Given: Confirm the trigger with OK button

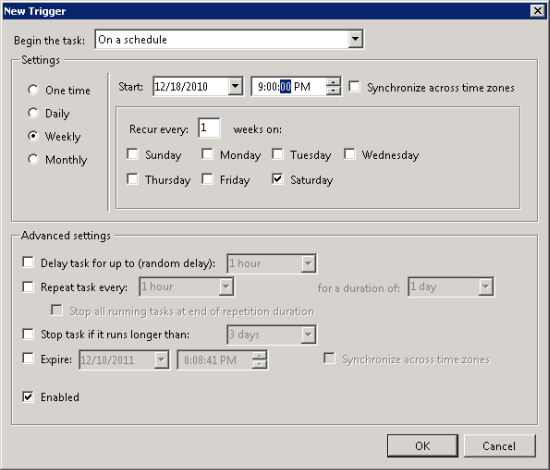Looking at the screenshot, I should click(x=422, y=446).
